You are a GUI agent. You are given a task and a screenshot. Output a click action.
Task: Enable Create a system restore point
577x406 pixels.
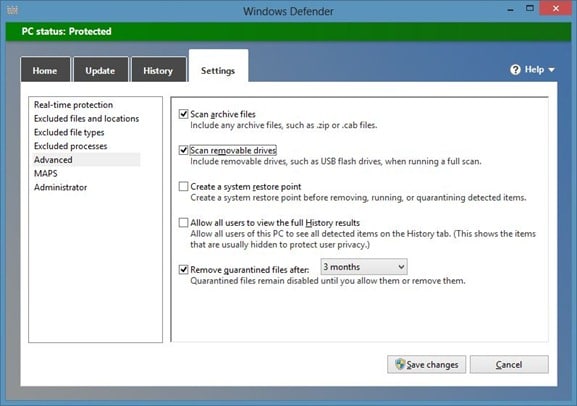[183, 186]
